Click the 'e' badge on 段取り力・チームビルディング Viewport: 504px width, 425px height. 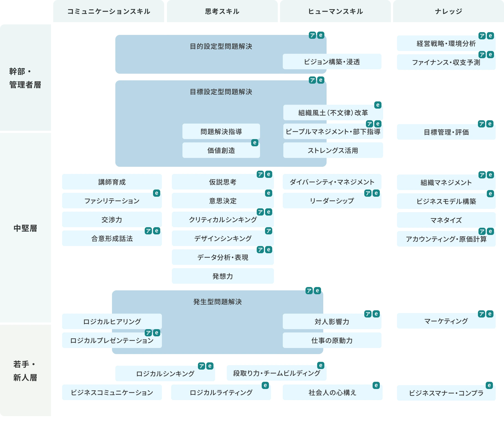coord(321,365)
